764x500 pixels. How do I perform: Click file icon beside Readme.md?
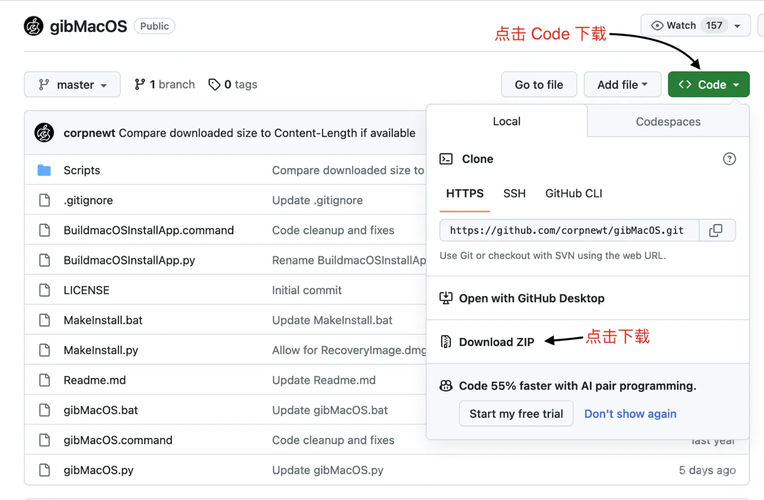44,380
